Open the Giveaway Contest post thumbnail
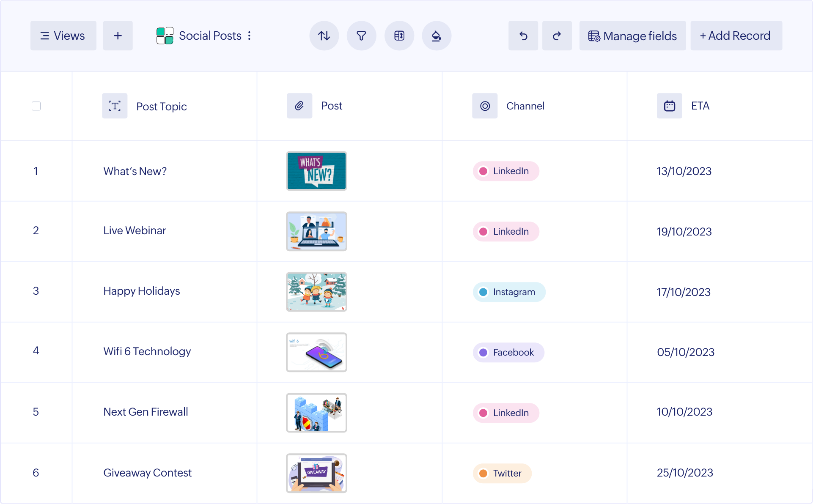The width and height of the screenshot is (813, 504). 316,473
